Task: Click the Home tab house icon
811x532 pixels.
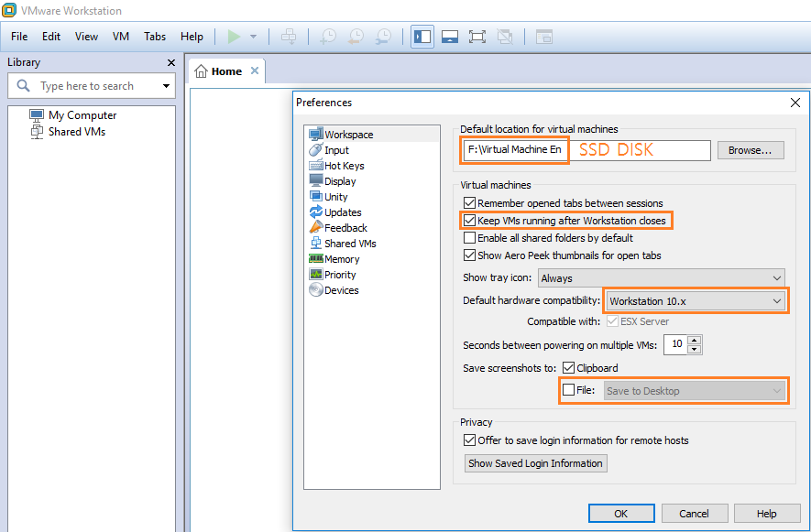Action: pyautogui.click(x=201, y=71)
